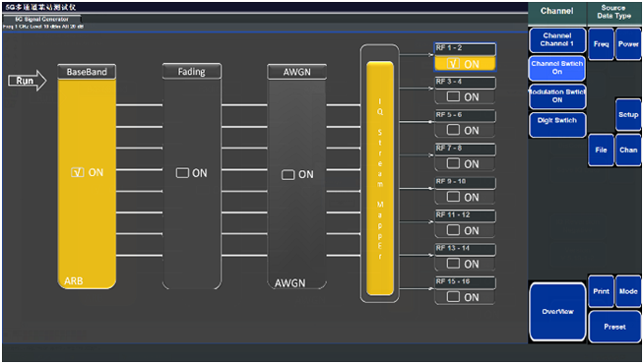Open the Setup button
Screen dimensions: 644x364
pos(628,115)
